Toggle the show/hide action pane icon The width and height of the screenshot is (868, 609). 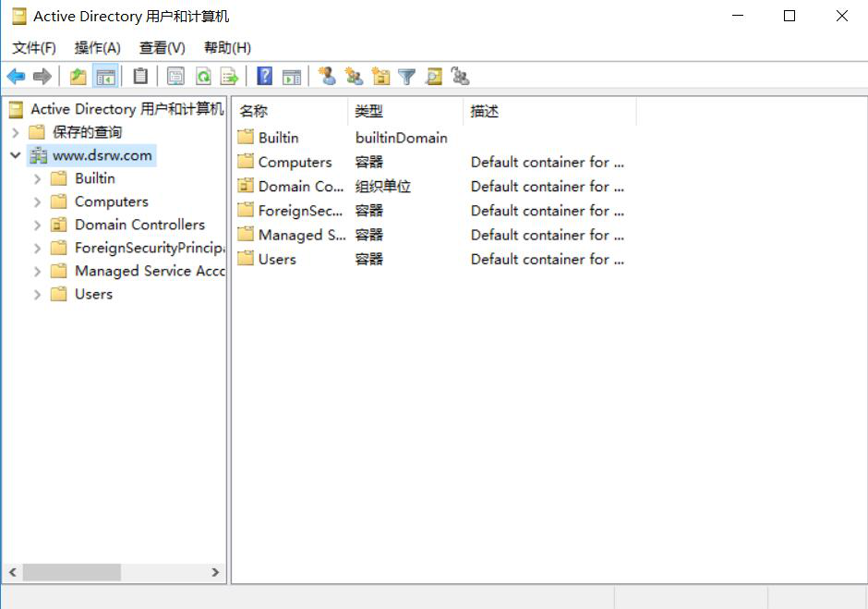(x=292, y=77)
